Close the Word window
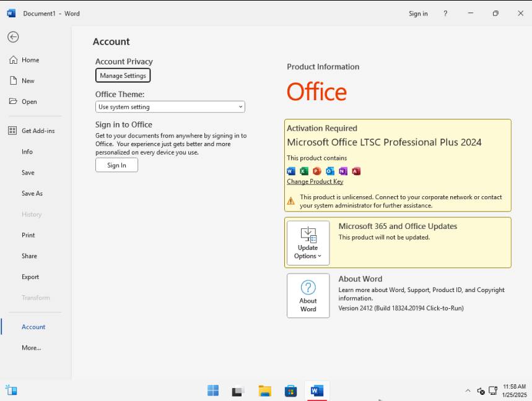Image resolution: width=532 pixels, height=401 pixels. [x=521, y=13]
